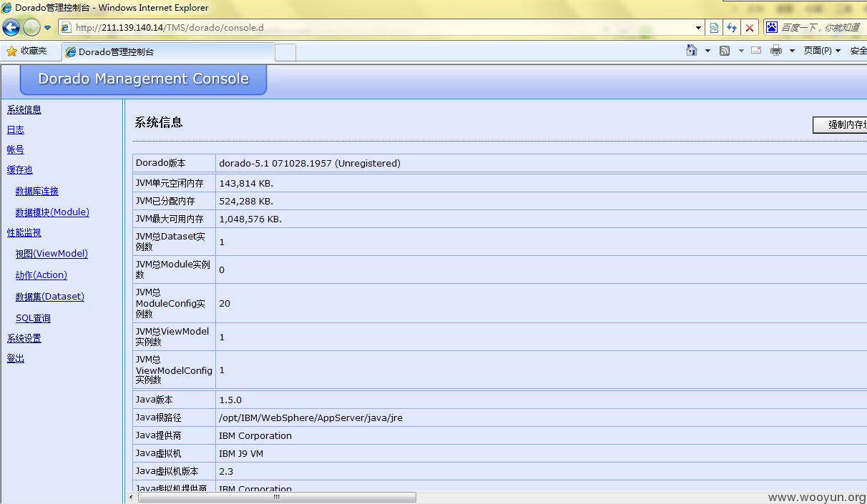867x504 pixels.
Task: Click the Java提供商 label cell
Action: tap(174, 435)
